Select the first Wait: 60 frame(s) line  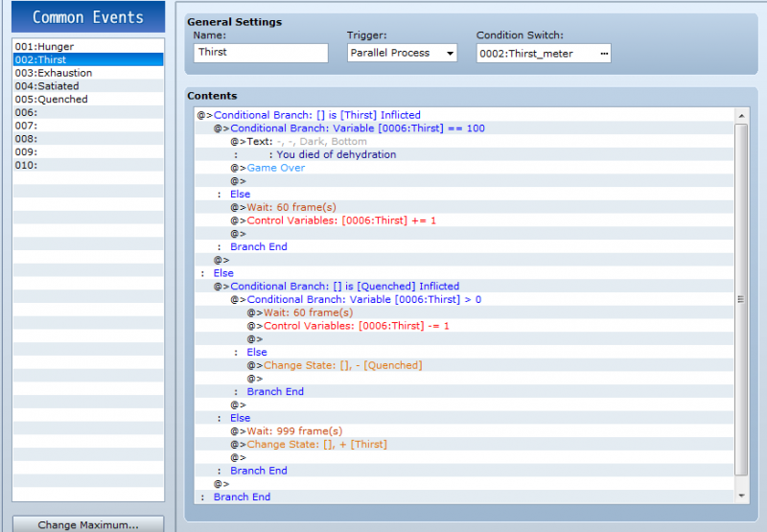tap(464, 207)
